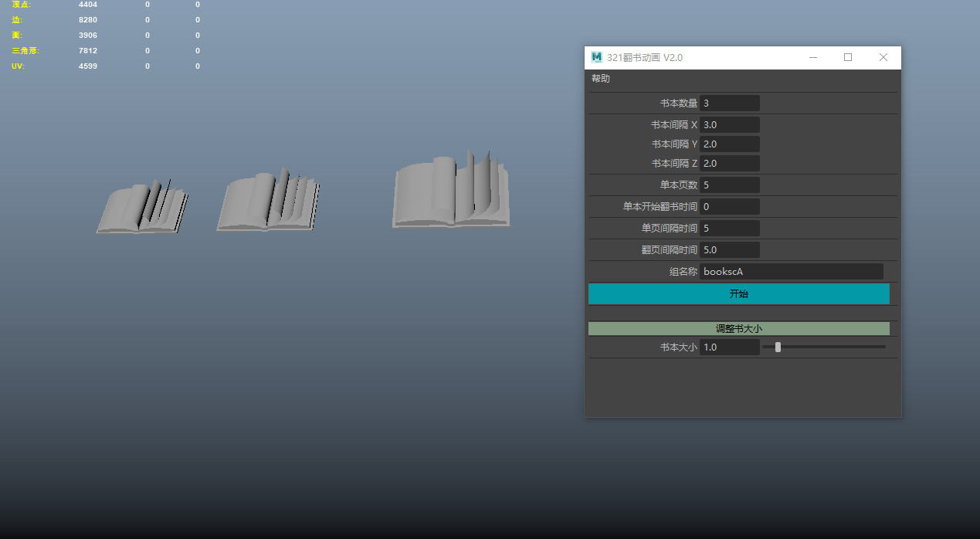Click into the 书本间隔 Z field
This screenshot has width=980, height=539.
[x=729, y=164]
